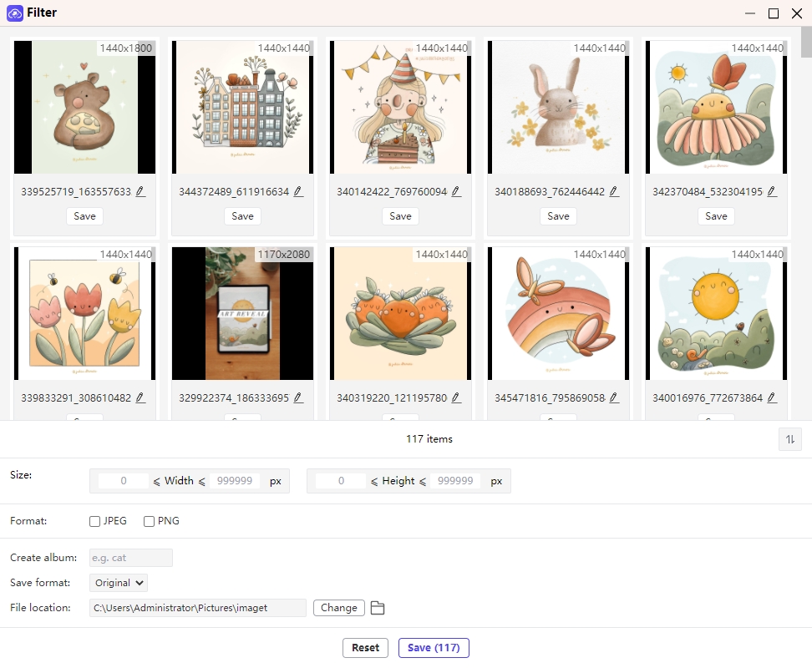Image resolution: width=812 pixels, height=668 pixels.
Task: Select the bunny with yellow flowers thumbnail
Action: pyautogui.click(x=558, y=107)
